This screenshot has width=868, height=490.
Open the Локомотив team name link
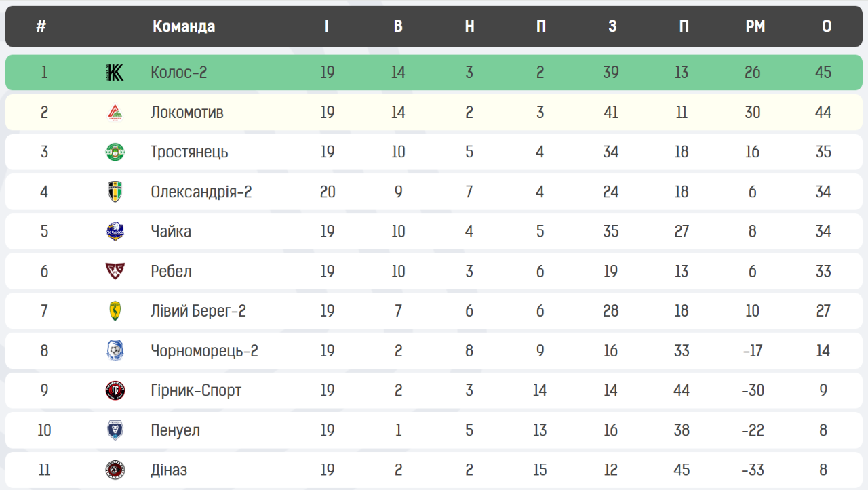coord(186,113)
